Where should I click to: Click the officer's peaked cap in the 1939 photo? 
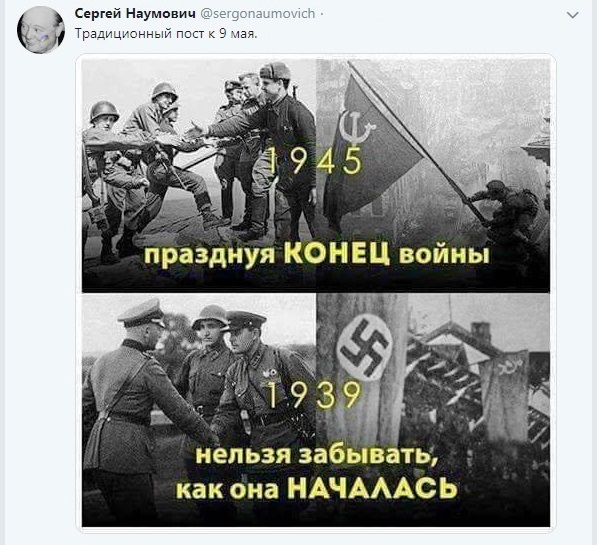pyautogui.click(x=142, y=313)
